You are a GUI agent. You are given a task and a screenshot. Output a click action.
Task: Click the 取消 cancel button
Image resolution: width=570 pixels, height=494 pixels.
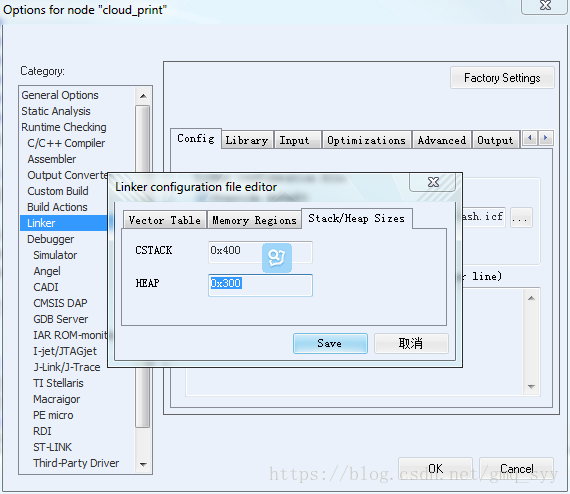[x=411, y=343]
